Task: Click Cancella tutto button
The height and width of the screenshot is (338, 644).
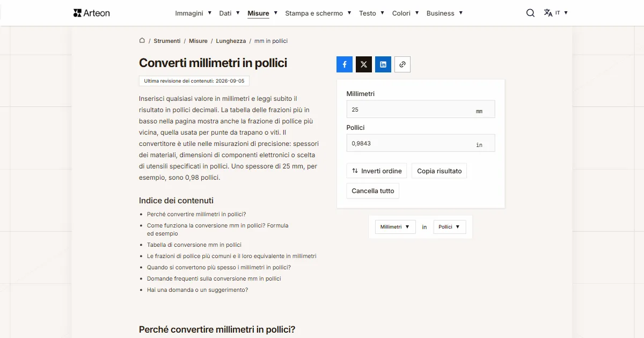Action: click(x=373, y=191)
